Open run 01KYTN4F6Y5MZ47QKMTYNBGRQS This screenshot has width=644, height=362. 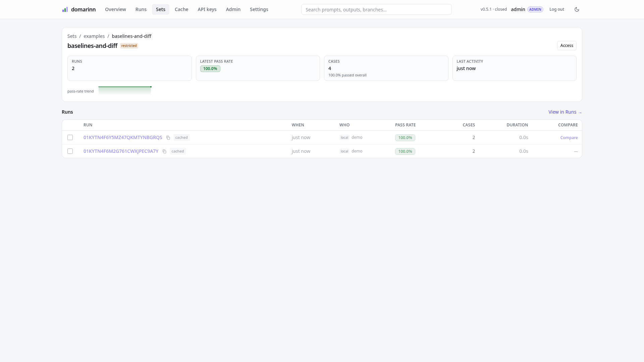[x=123, y=137]
